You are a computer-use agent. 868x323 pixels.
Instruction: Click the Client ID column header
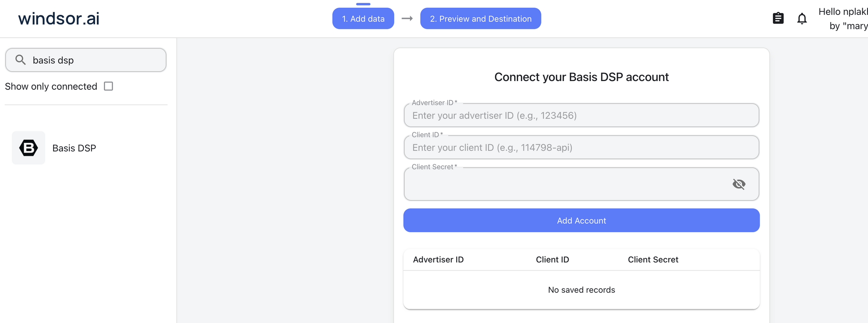(552, 259)
